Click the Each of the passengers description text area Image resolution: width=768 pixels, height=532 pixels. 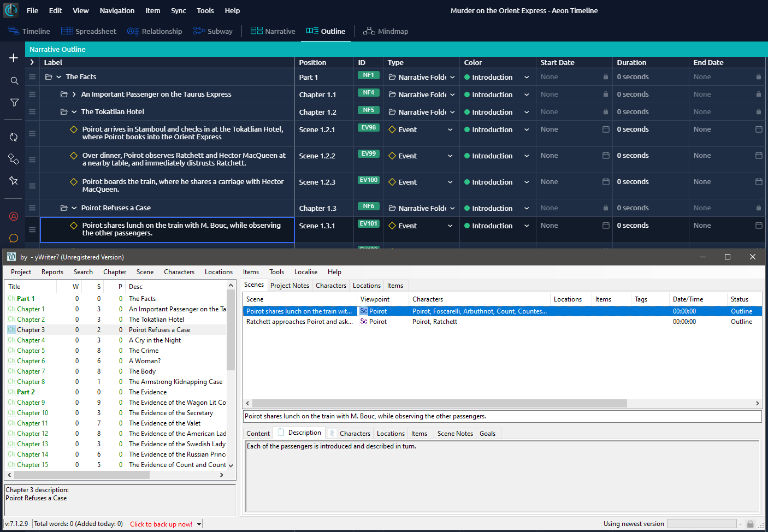tap(502, 476)
